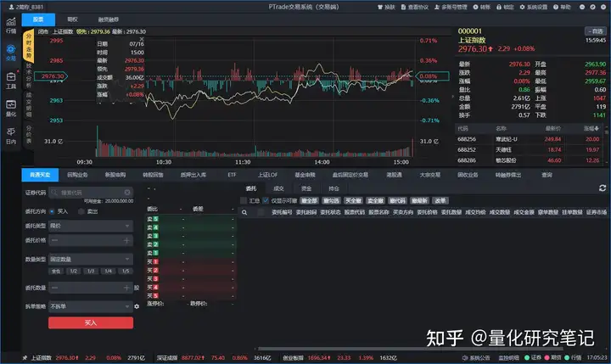
Task: Select the 分时走势 vertical chart tab
Action: [29, 46]
